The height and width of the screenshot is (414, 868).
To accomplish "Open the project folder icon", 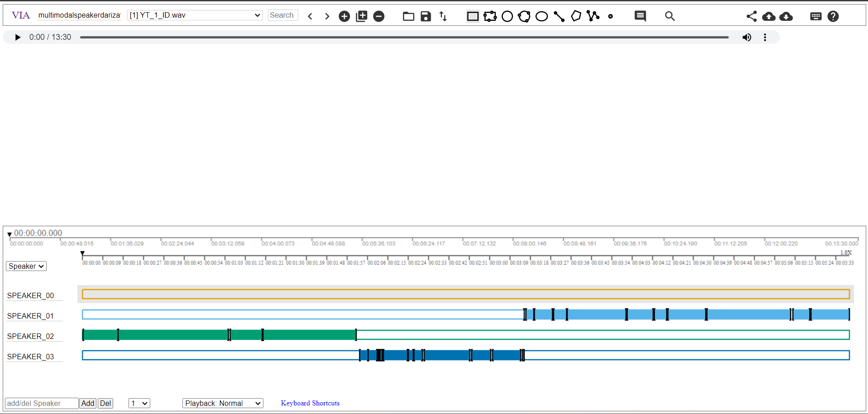I will click(408, 16).
